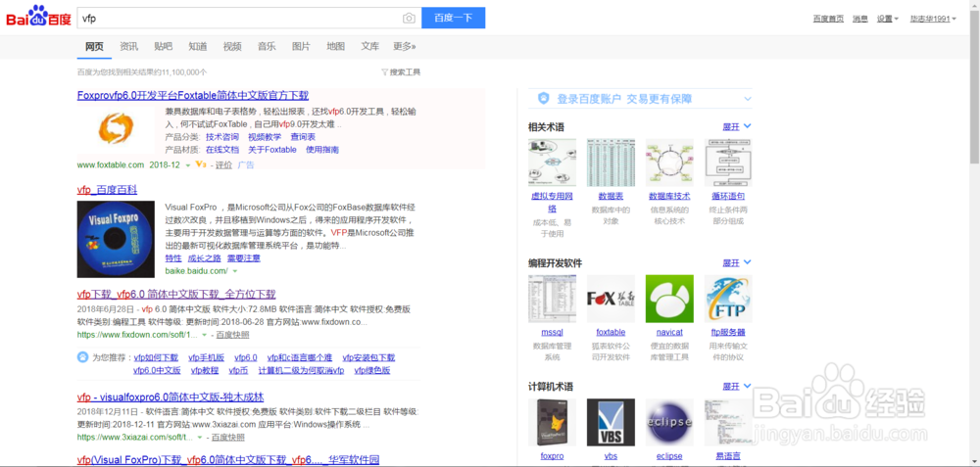Open the 循环语句 flowchart thumbnail
This screenshot has height=467, width=980.
click(728, 163)
